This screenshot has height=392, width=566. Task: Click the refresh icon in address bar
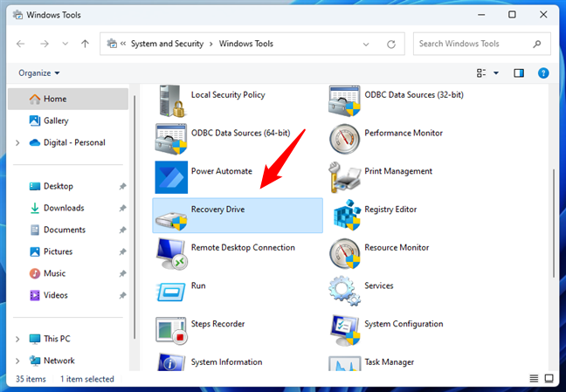pos(391,44)
